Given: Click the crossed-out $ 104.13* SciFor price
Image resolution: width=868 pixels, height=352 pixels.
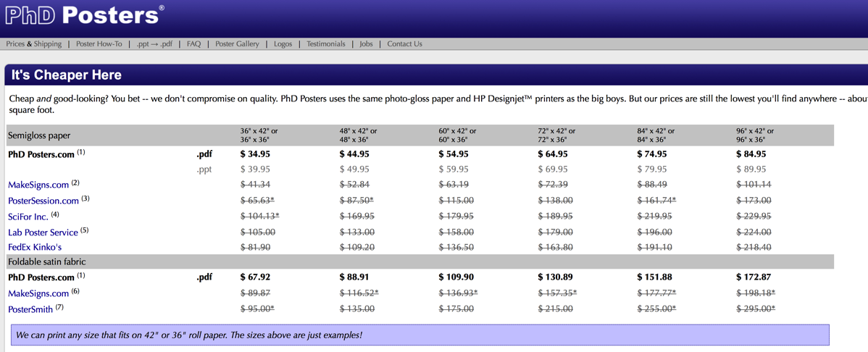Looking at the screenshot, I should 259,217.
